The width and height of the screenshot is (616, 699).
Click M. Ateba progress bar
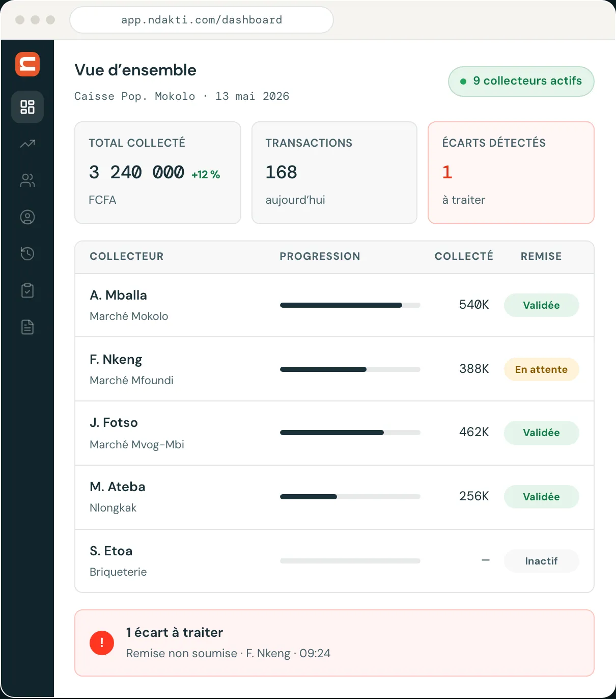pyautogui.click(x=350, y=497)
